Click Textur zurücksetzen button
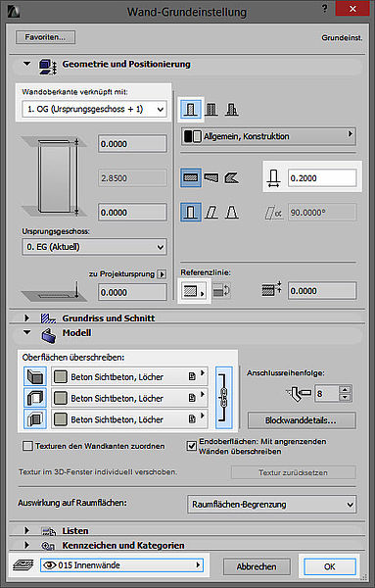375x588 pixels. [x=294, y=472]
